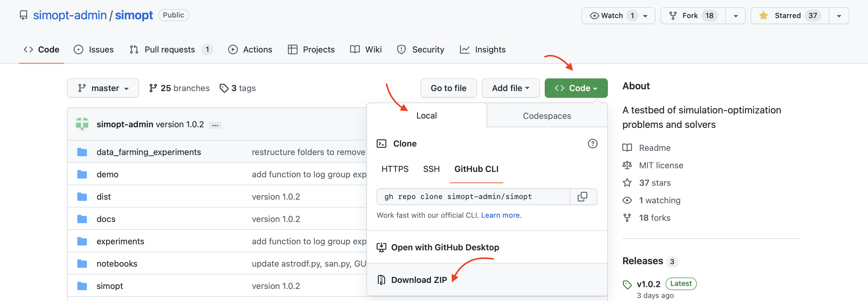
Task: Click the simopt-admin avatar in commit row
Action: [82, 124]
